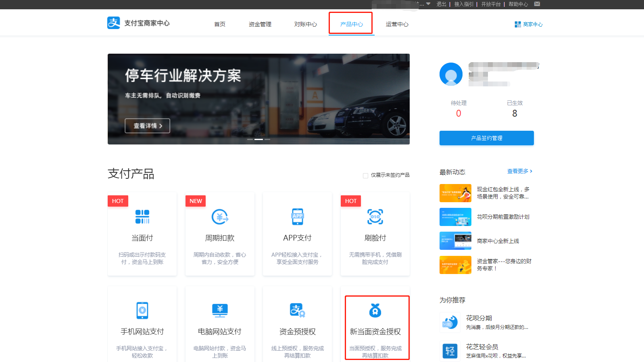Select the active banner carousel indicator

click(x=258, y=139)
